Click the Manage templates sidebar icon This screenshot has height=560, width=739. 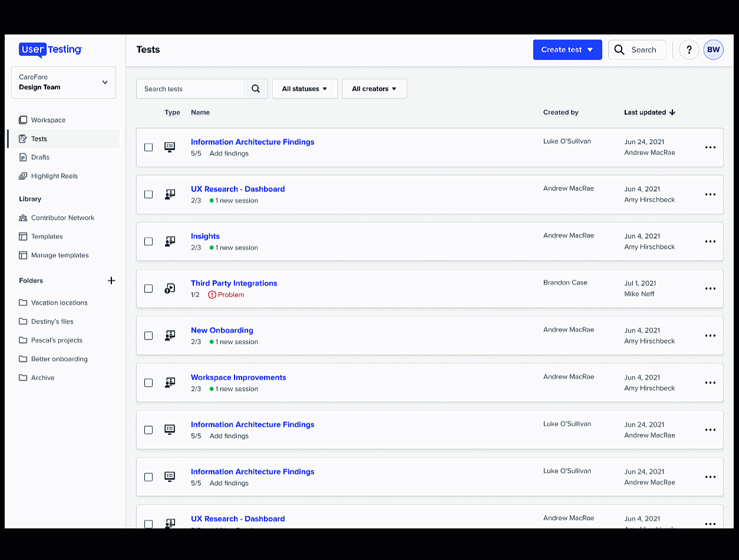[23, 256]
